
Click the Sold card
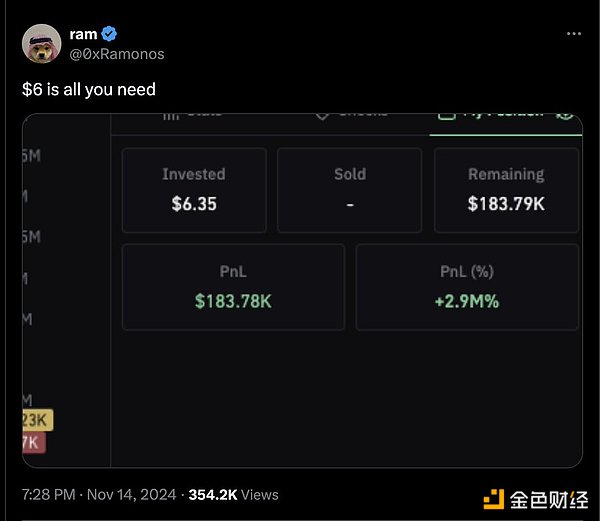click(x=350, y=190)
